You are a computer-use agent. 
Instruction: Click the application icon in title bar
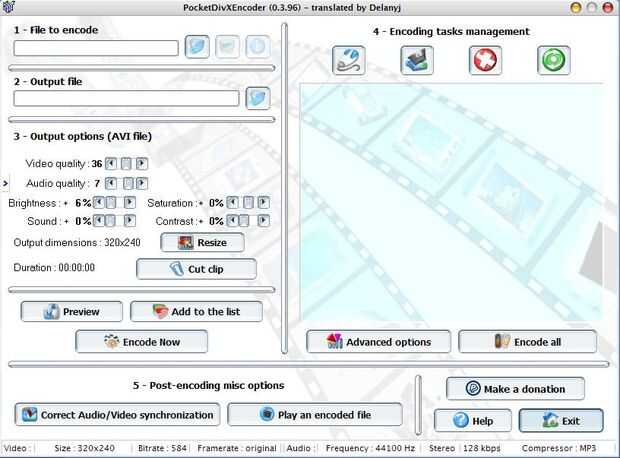[8, 7]
